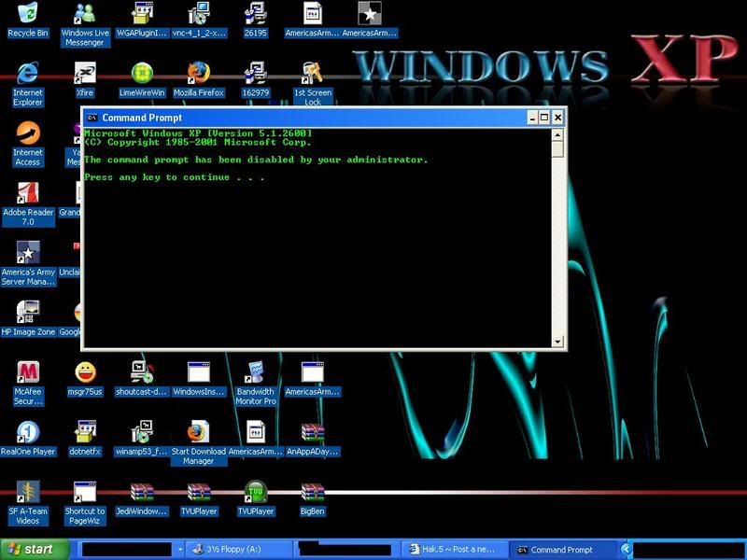Viewport: 747px width, 560px height.
Task: Select the America's Army Server Manager shortcut
Action: (x=28, y=264)
